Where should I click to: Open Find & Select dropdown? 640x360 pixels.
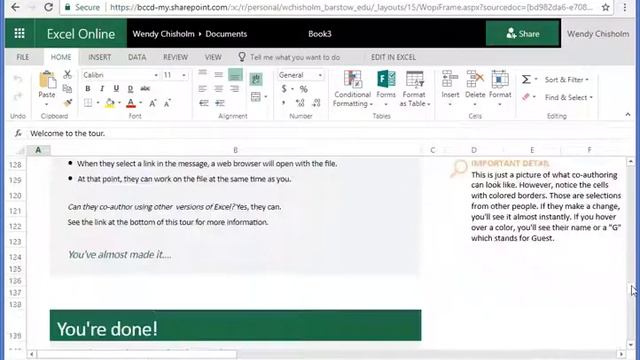click(x=568, y=98)
